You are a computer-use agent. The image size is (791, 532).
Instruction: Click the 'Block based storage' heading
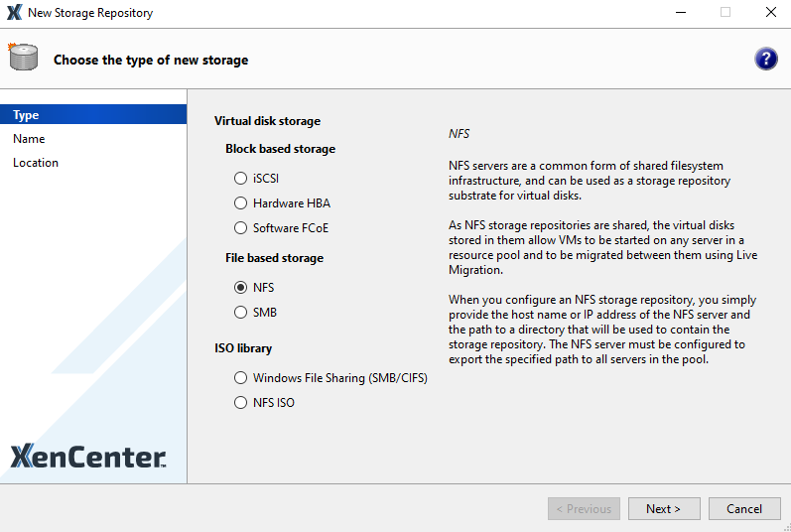pos(281,149)
